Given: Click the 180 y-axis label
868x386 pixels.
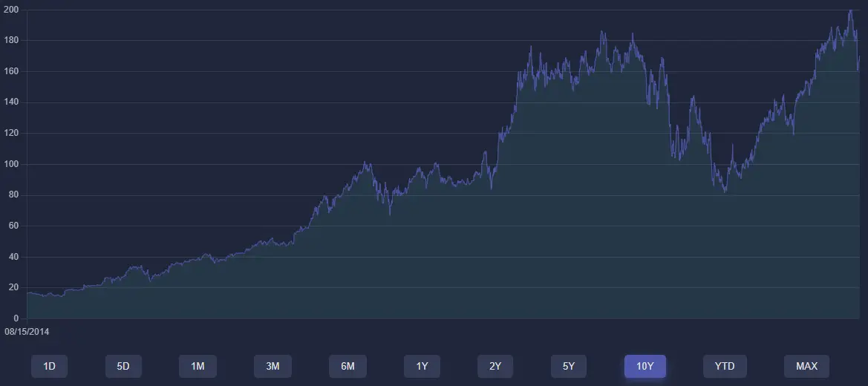Looking at the screenshot, I should 11,40.
